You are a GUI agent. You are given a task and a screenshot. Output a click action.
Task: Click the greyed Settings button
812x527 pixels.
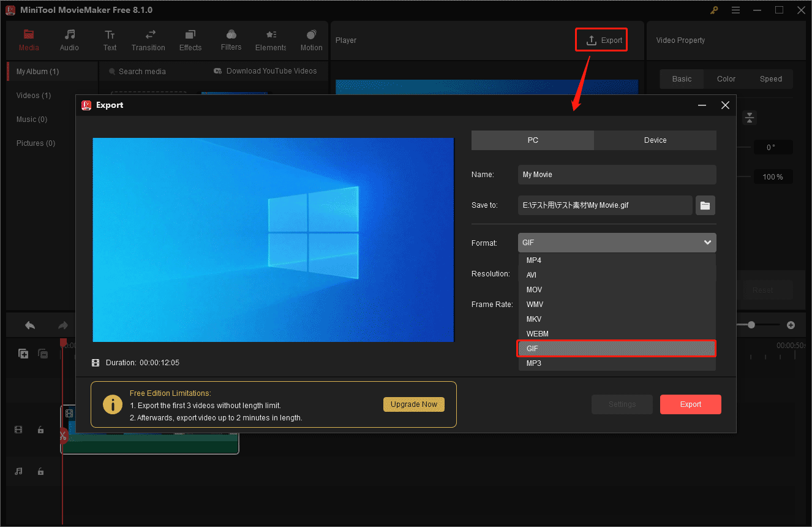622,404
